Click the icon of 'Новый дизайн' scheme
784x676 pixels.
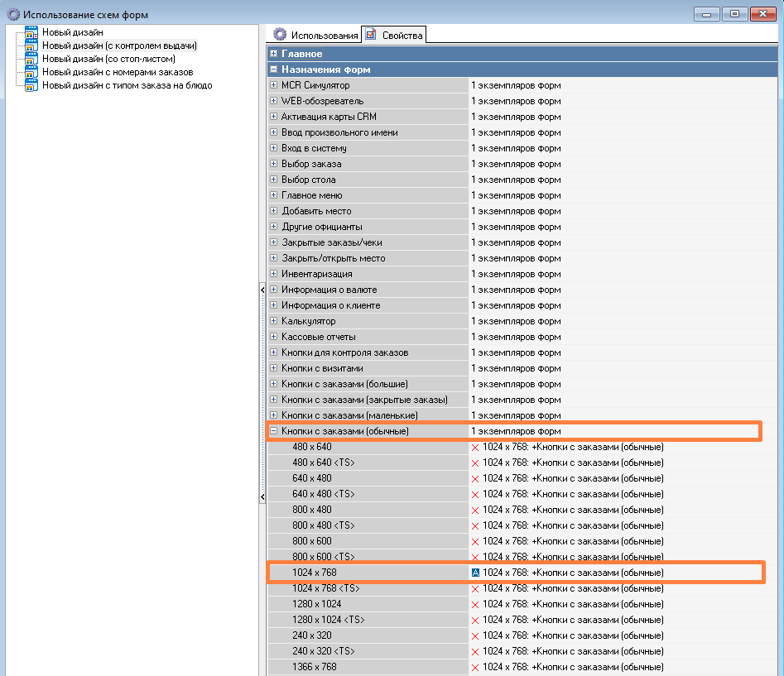[x=31, y=32]
